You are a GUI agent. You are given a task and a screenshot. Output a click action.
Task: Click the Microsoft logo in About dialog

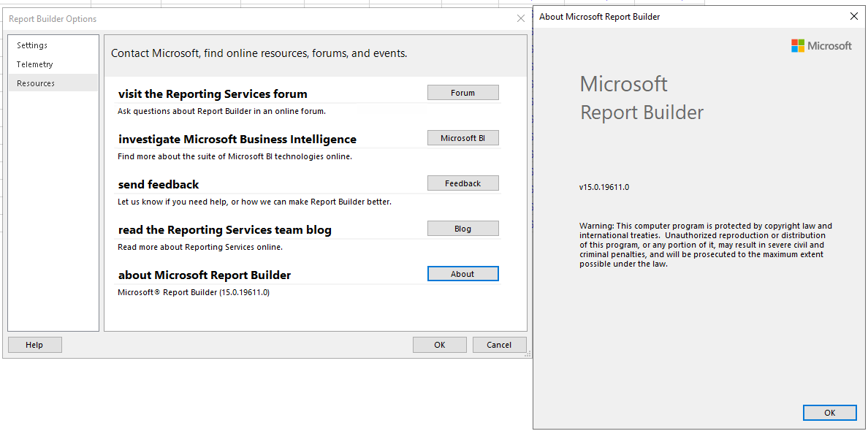(x=821, y=46)
